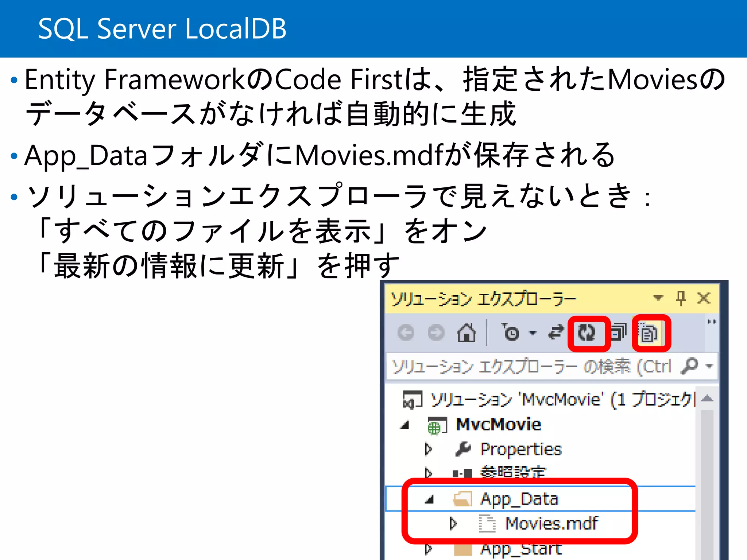Screen dimensions: 747x560
Task: Collapse the MvcMovie project node
Action: (405, 425)
